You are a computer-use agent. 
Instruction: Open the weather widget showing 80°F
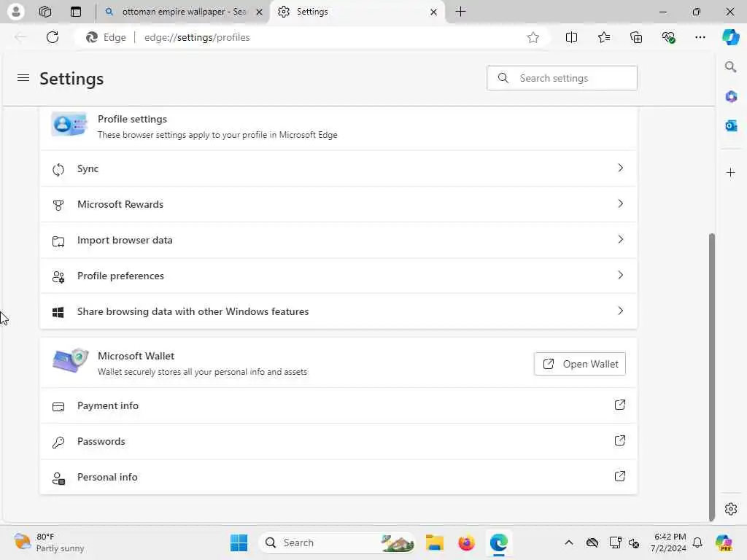49,542
